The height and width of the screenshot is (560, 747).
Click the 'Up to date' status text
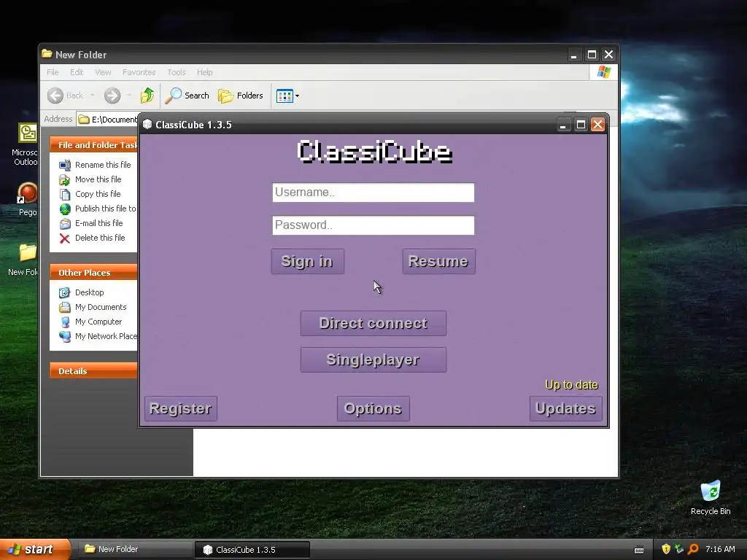pos(571,385)
